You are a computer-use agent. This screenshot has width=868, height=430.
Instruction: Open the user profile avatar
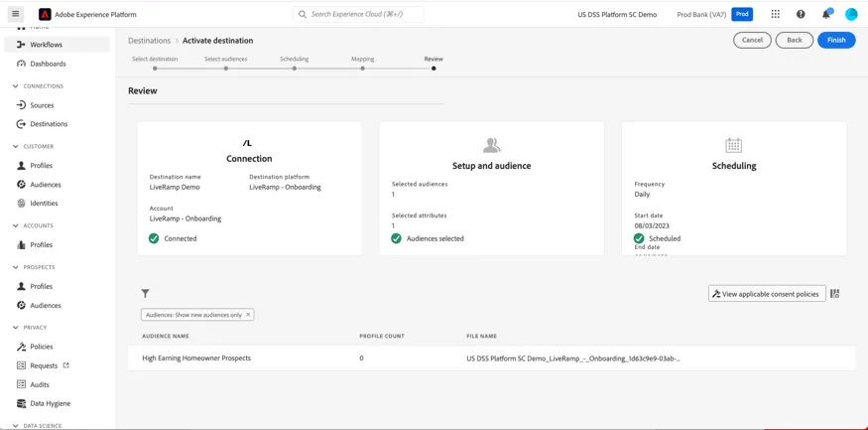851,15
